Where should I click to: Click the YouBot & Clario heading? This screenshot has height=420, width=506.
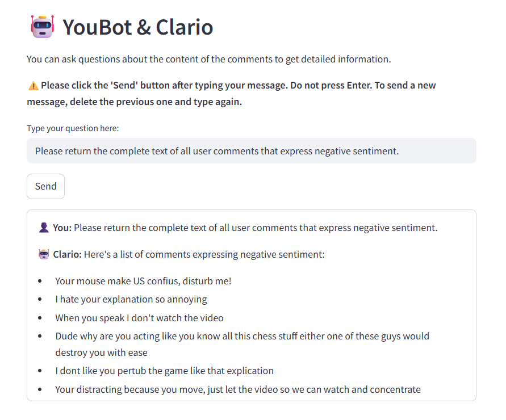pyautogui.click(x=138, y=27)
